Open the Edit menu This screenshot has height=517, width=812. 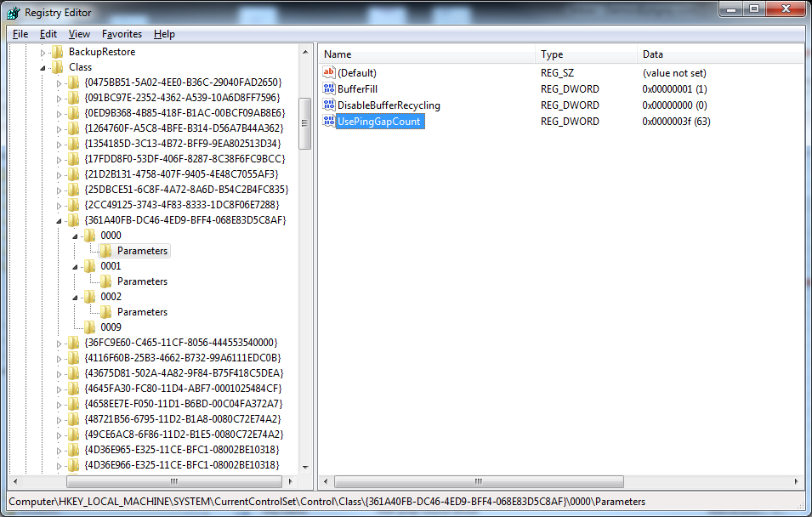[48, 34]
